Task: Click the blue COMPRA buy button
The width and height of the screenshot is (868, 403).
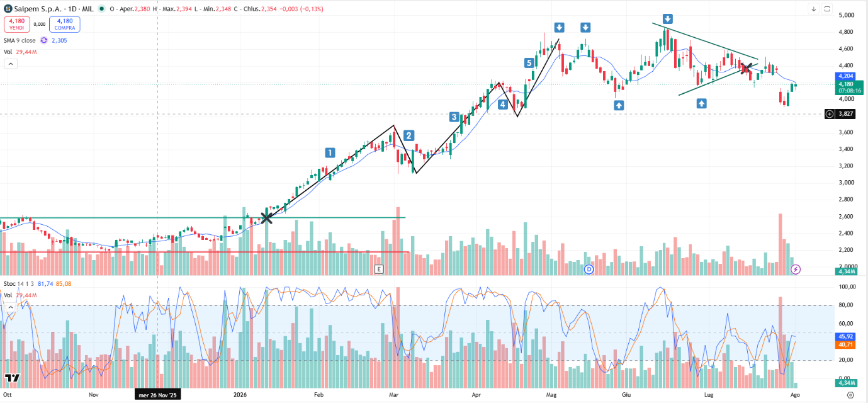Action: tap(65, 25)
